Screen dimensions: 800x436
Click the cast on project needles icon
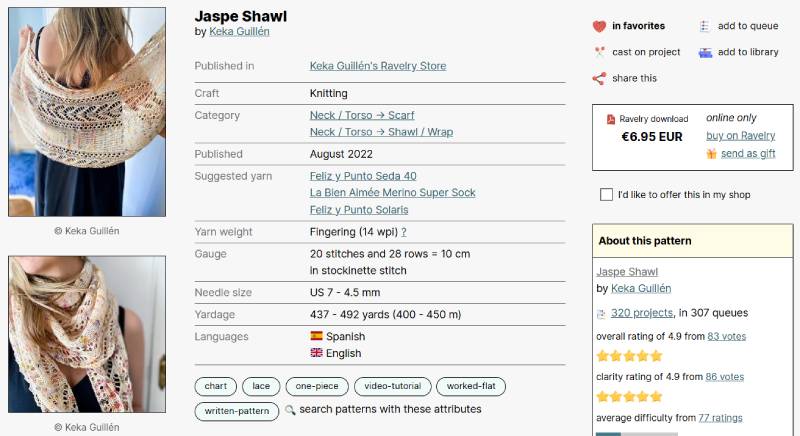(599, 52)
